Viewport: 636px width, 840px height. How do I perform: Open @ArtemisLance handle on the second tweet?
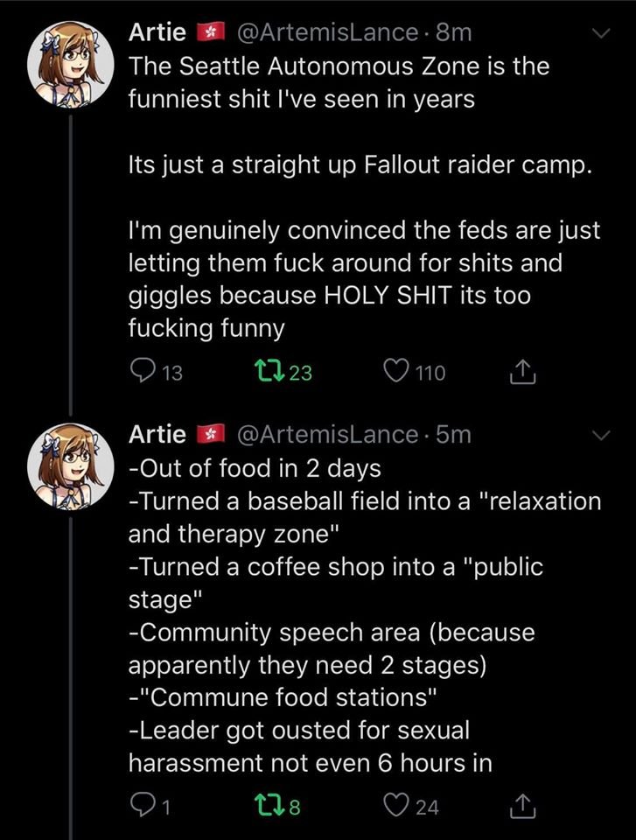pos(328,434)
